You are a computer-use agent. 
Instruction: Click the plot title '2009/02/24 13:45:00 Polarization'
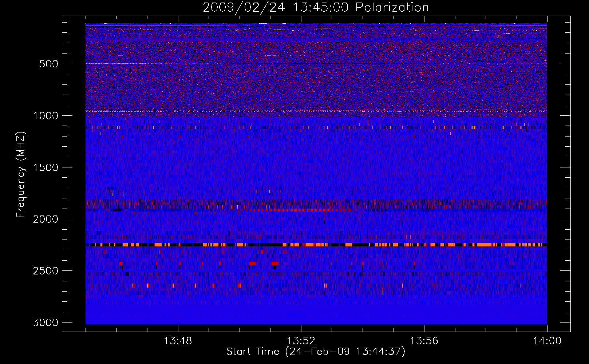316,8
